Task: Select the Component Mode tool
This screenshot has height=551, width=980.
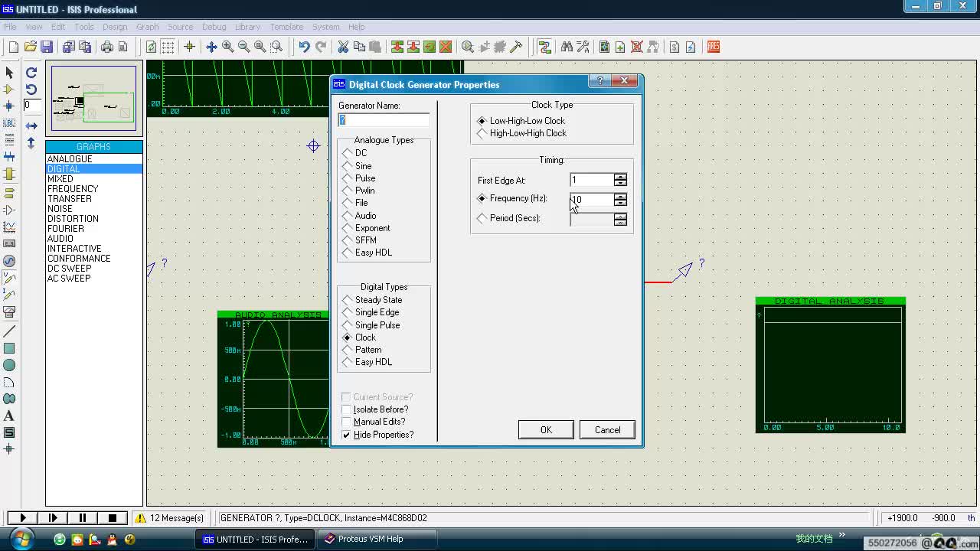Action: pos(9,89)
